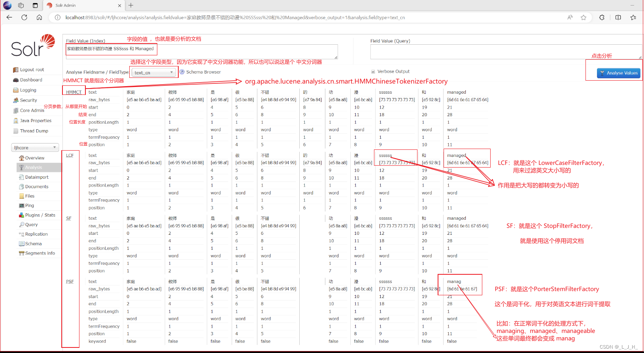Screen dimensions: 644x353
Task: Click 'keyword' row label in PSF section
Action: point(97,341)
